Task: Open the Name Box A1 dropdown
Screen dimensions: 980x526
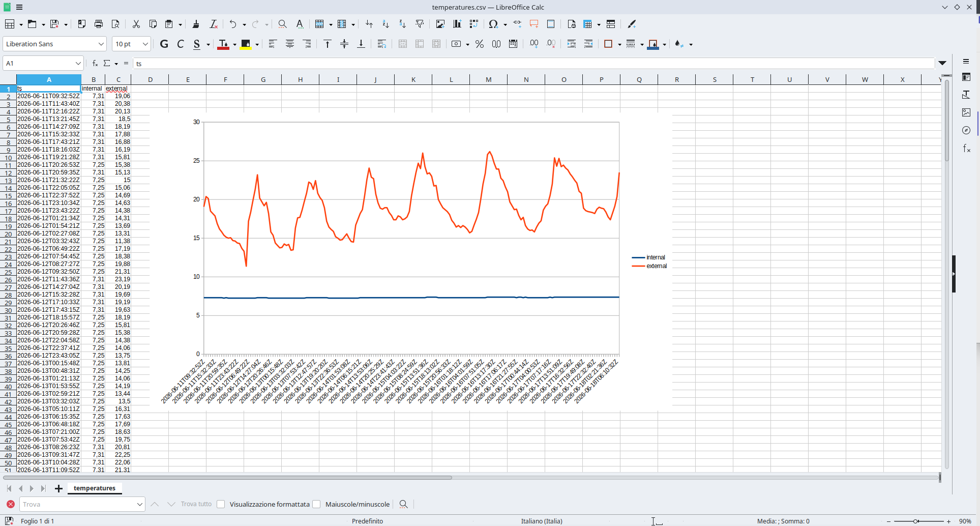Action: (x=78, y=63)
